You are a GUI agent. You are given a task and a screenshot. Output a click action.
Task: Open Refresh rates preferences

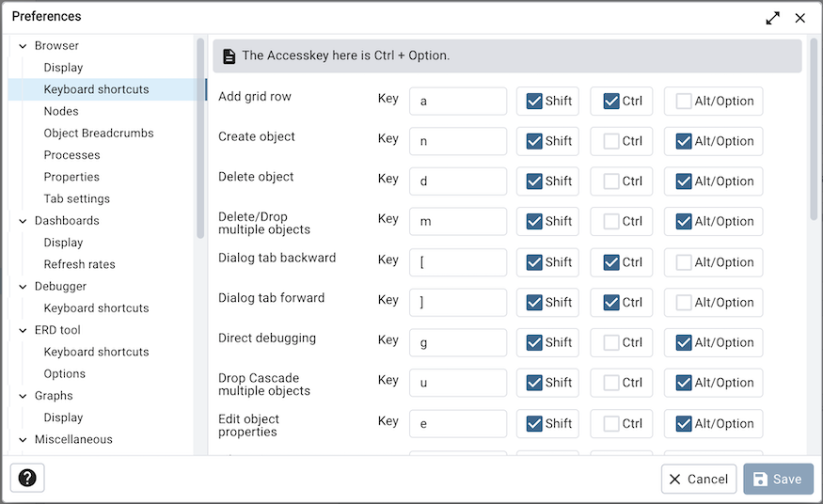[80, 264]
